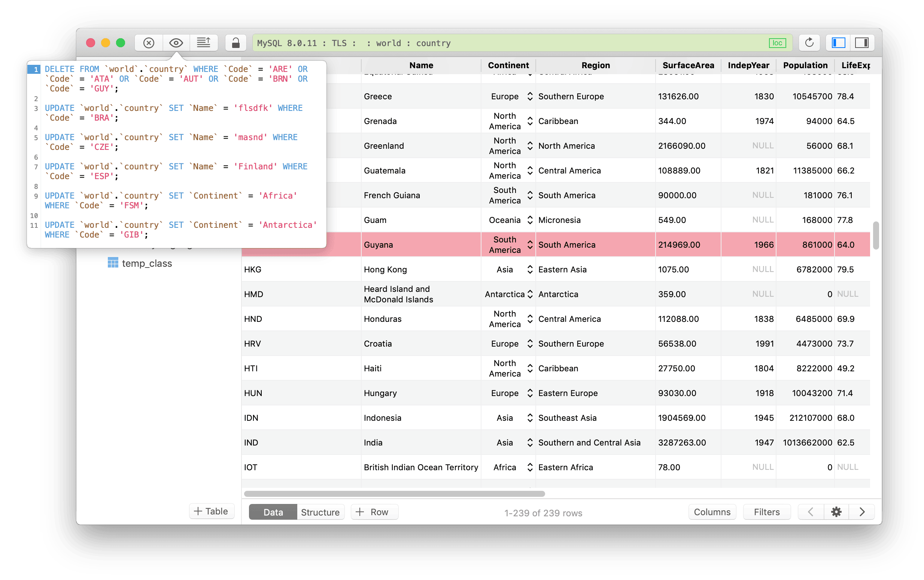This screenshot has width=924, height=580.
Task: Click the Population column header
Action: pos(805,65)
